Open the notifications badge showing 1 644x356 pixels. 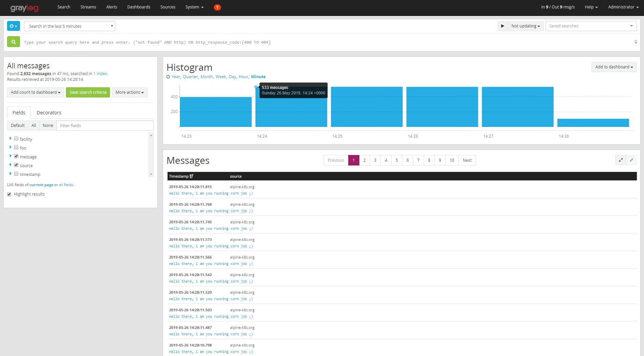click(x=217, y=7)
